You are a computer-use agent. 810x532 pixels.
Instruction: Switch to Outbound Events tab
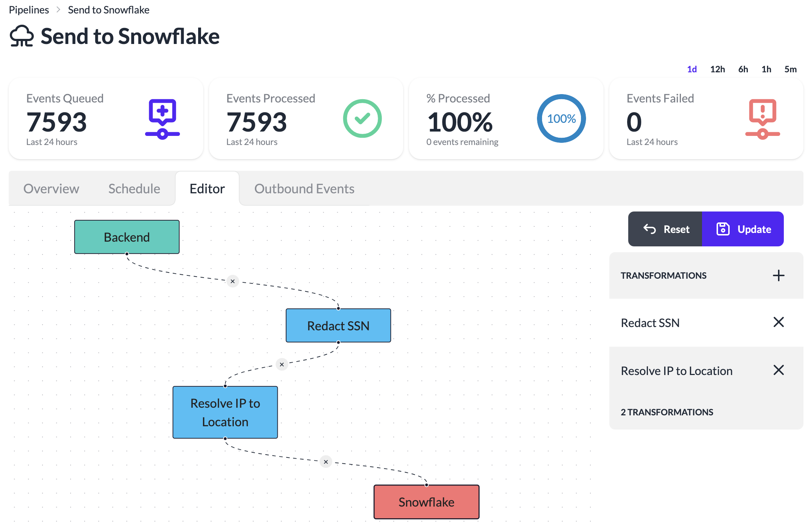coord(304,189)
